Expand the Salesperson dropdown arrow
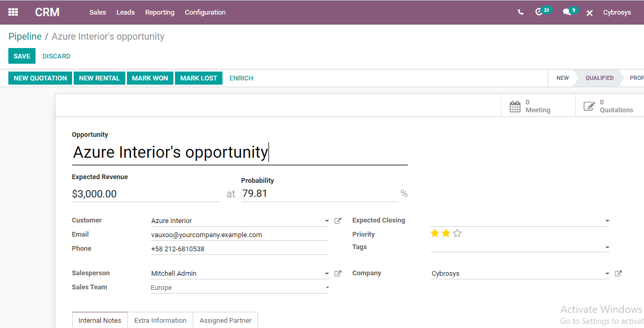The height and width of the screenshot is (328, 644). [327, 274]
